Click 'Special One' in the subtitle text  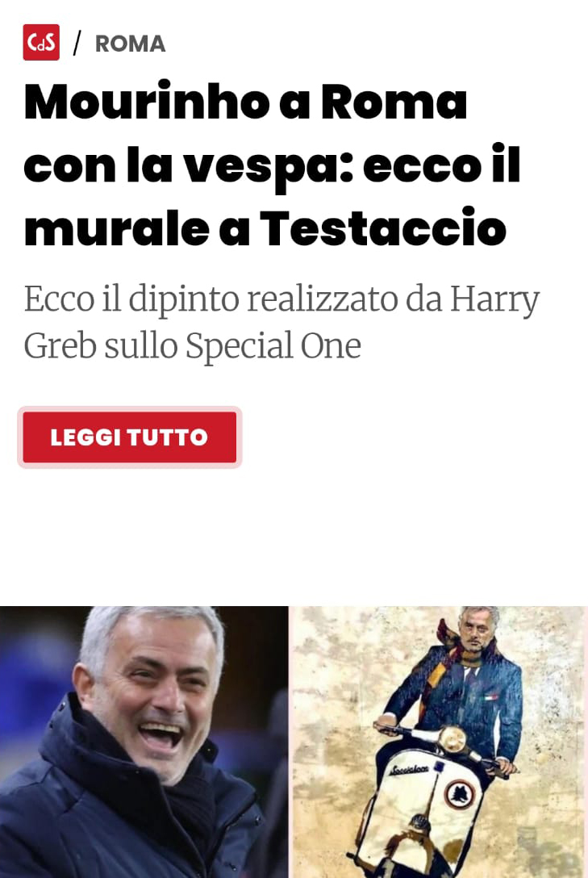pyautogui.click(x=273, y=345)
